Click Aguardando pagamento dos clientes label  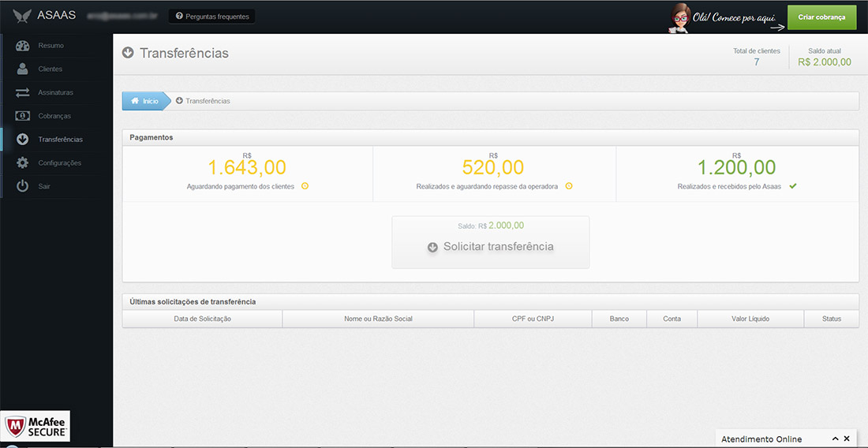[240, 186]
